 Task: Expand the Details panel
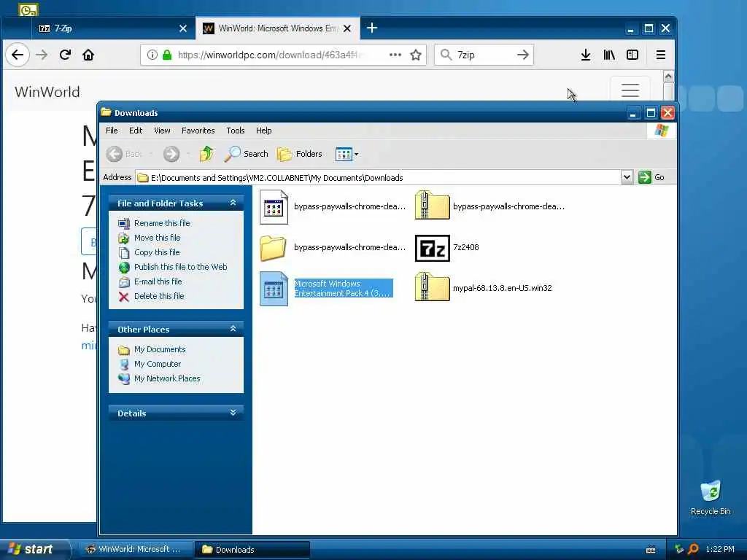(x=233, y=413)
